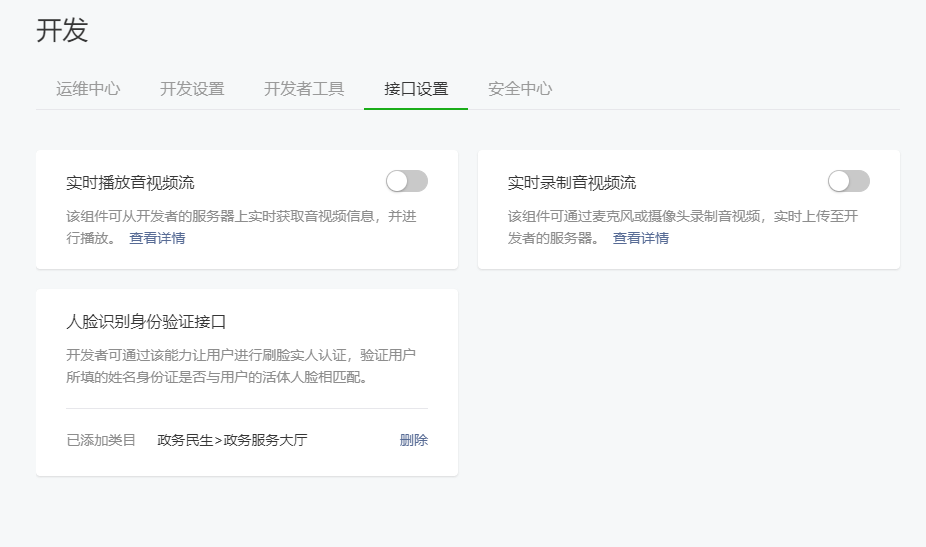Screen dimensions: 926x547
Task: Open the 开发设置 tab
Action: click(192, 89)
